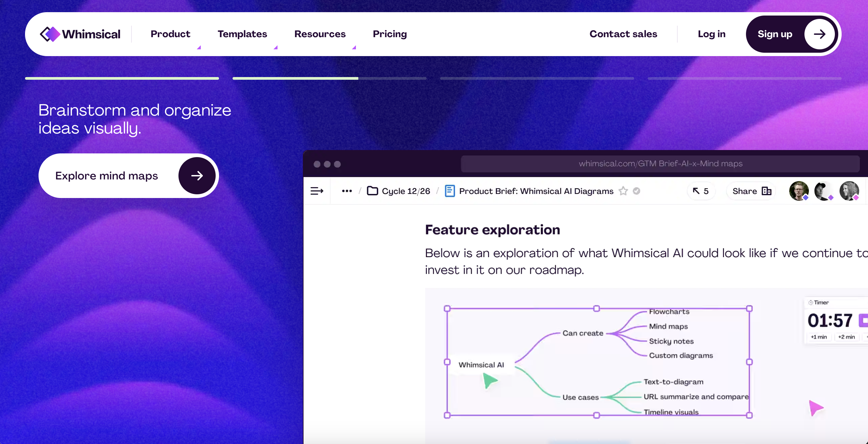Click the folder icon beside Cycle 12/26
Screen dimensions: 868x444
(x=372, y=191)
